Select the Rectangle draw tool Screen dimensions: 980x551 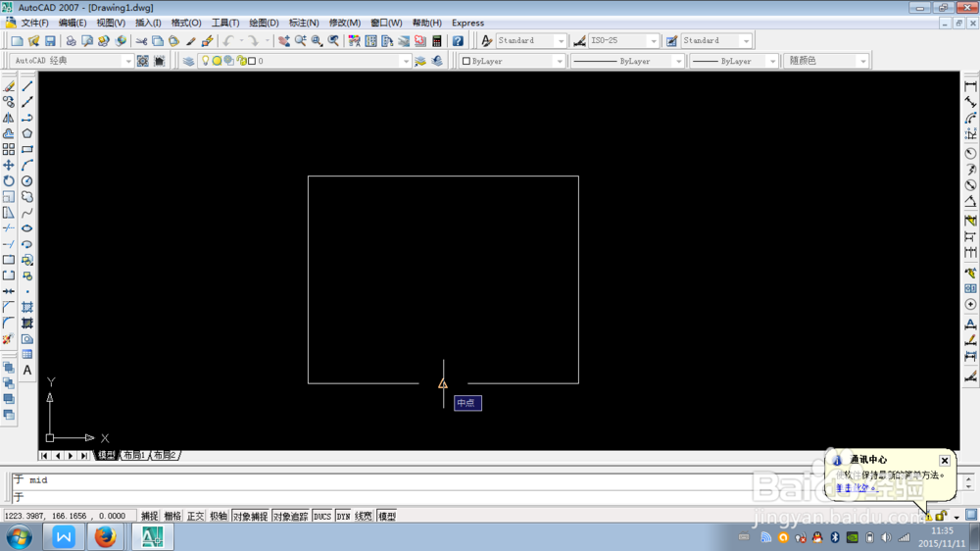[x=27, y=149]
